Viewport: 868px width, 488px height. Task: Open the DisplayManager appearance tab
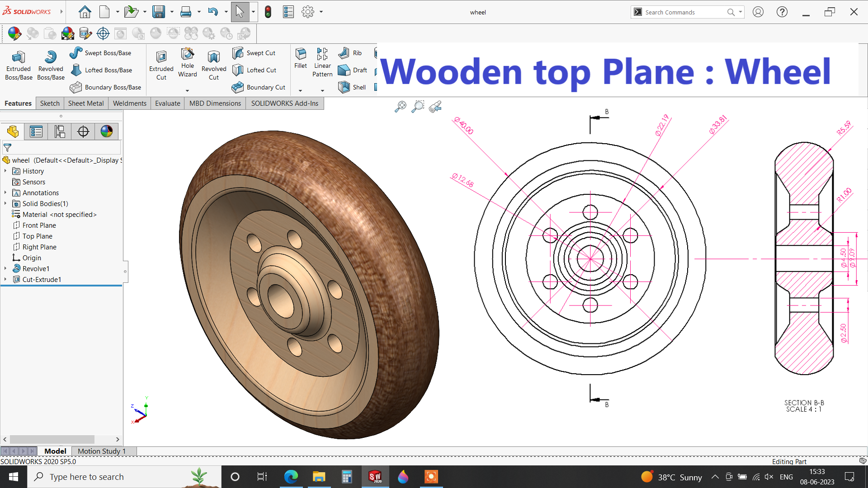[x=107, y=131]
